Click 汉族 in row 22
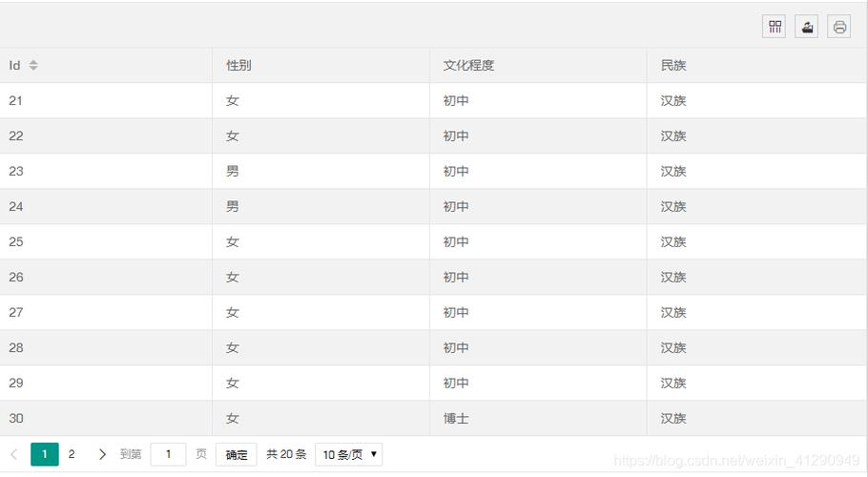Screen dimensions: 868x477 (x=673, y=136)
